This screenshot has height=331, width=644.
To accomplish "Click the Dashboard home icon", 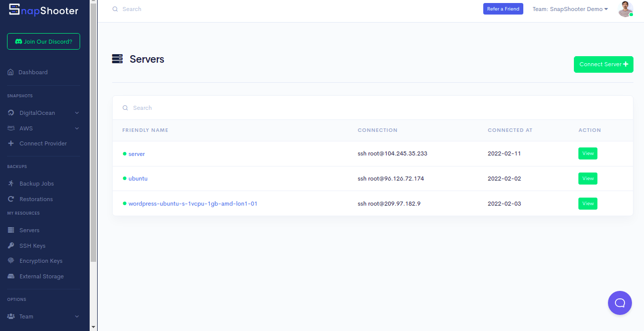I will pyautogui.click(x=11, y=72).
